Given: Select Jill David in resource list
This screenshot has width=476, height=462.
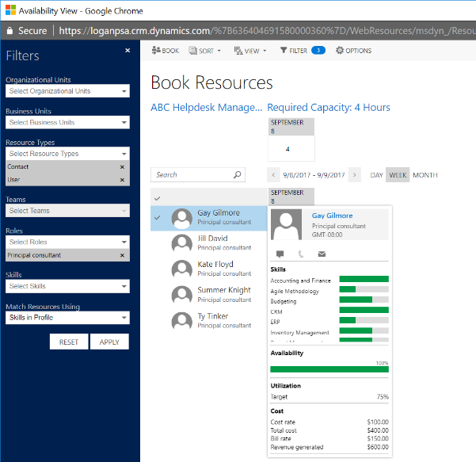Looking at the screenshot, I should pos(208,243).
